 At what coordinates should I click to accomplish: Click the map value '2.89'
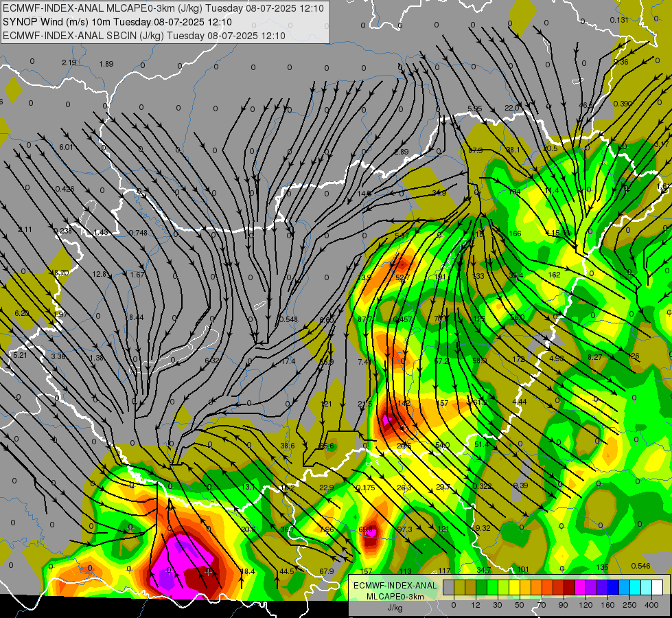tap(401, 152)
